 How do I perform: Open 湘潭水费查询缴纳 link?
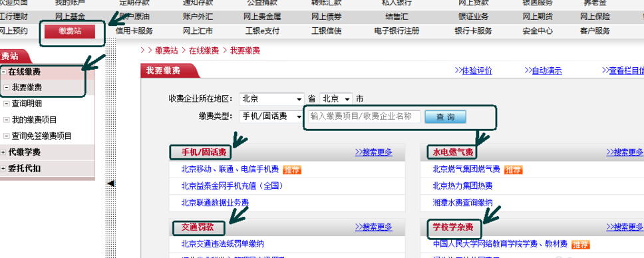[462, 203]
